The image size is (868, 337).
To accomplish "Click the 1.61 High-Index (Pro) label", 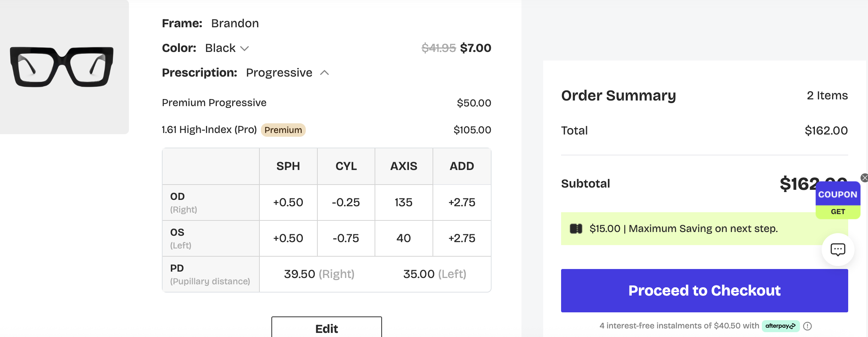I will pos(209,130).
